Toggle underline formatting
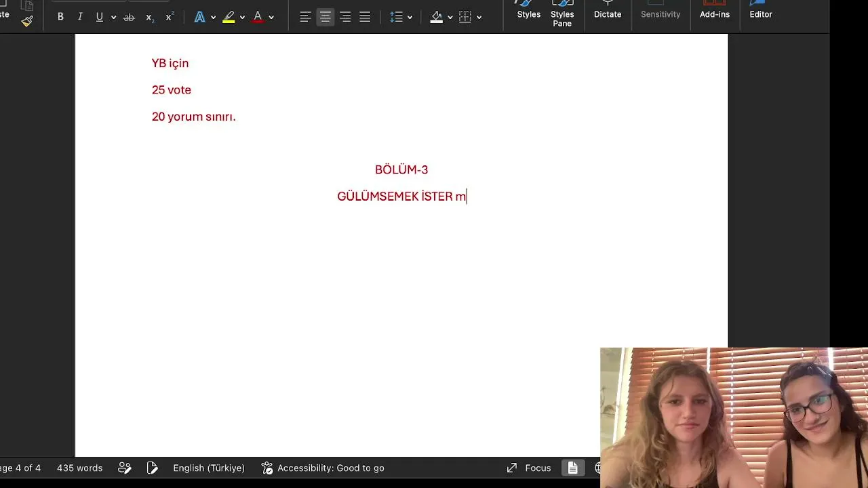Viewport: 868px width, 488px height. click(x=100, y=17)
